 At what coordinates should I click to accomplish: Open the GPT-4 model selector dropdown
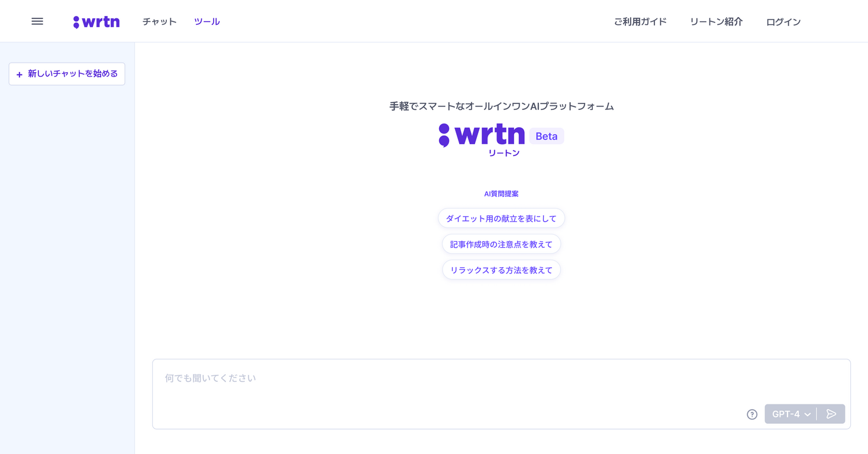[787, 414]
